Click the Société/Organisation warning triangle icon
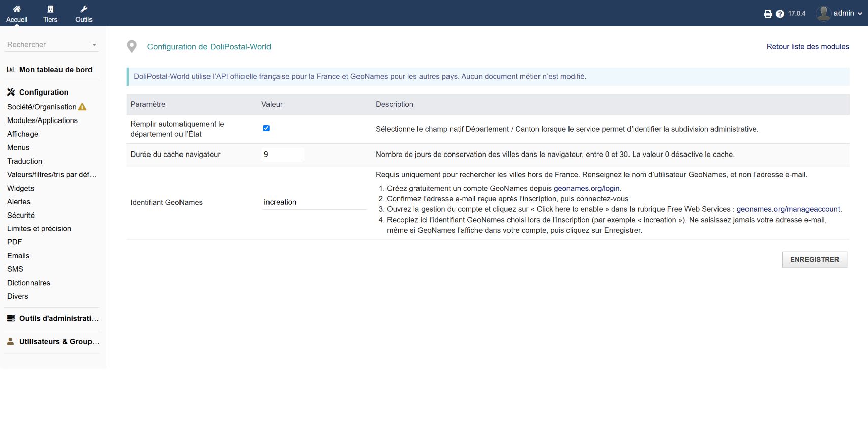This screenshot has width=868, height=428. pyautogui.click(x=82, y=107)
